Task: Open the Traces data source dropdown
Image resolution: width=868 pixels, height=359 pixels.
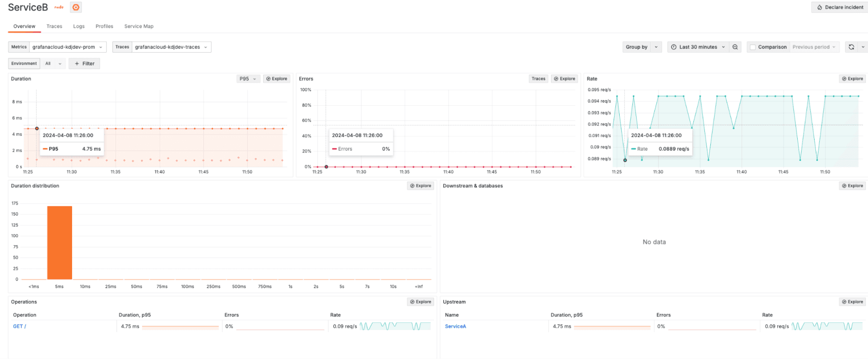Action: 172,47
